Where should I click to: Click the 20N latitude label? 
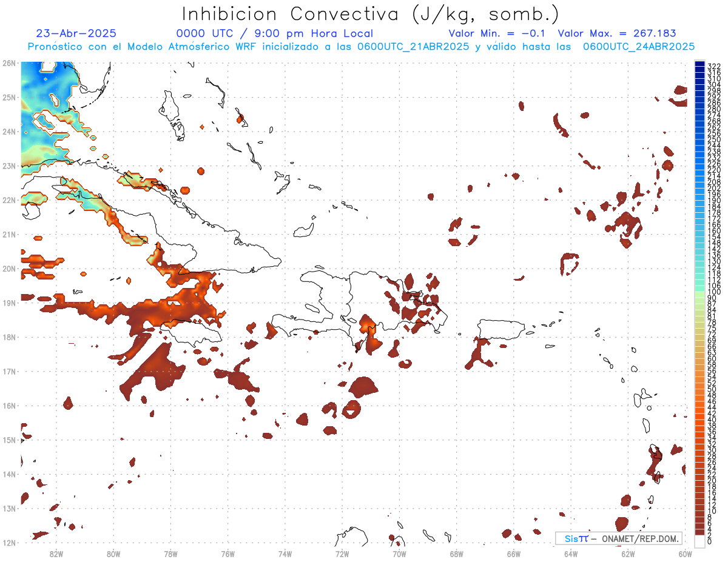[8, 269]
